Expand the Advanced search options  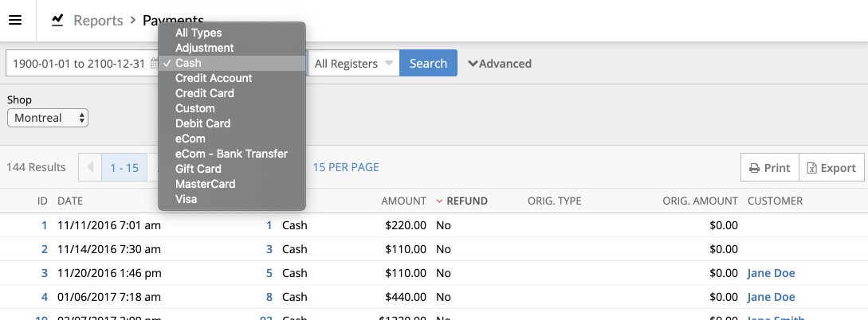(x=500, y=64)
